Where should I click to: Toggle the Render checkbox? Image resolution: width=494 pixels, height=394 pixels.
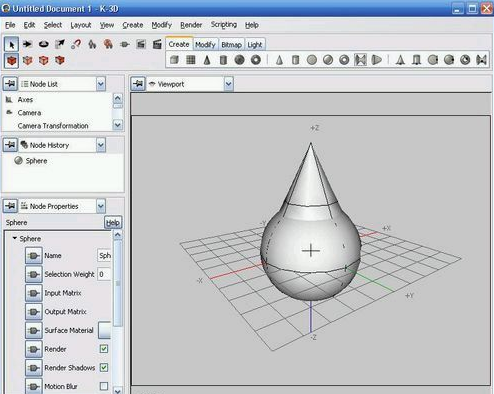click(x=104, y=349)
